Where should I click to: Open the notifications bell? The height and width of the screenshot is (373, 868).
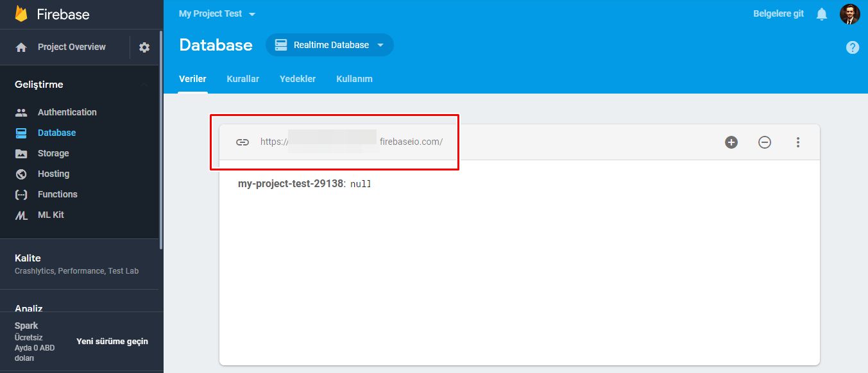tap(822, 13)
